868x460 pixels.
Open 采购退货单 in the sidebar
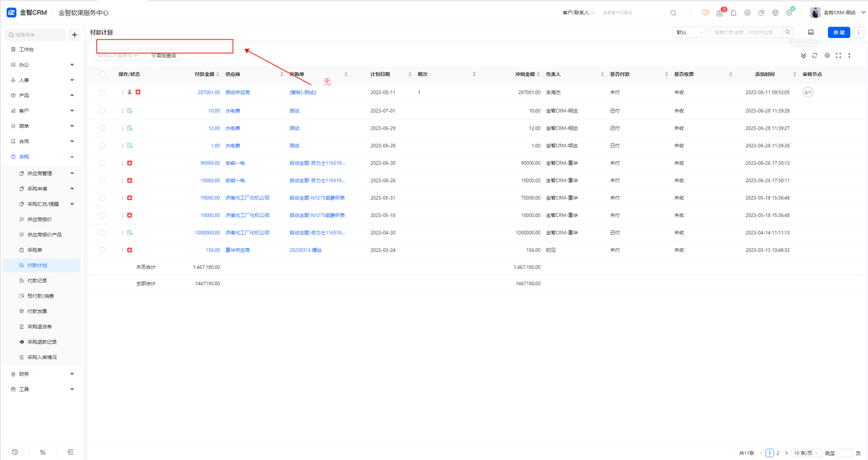click(39, 326)
